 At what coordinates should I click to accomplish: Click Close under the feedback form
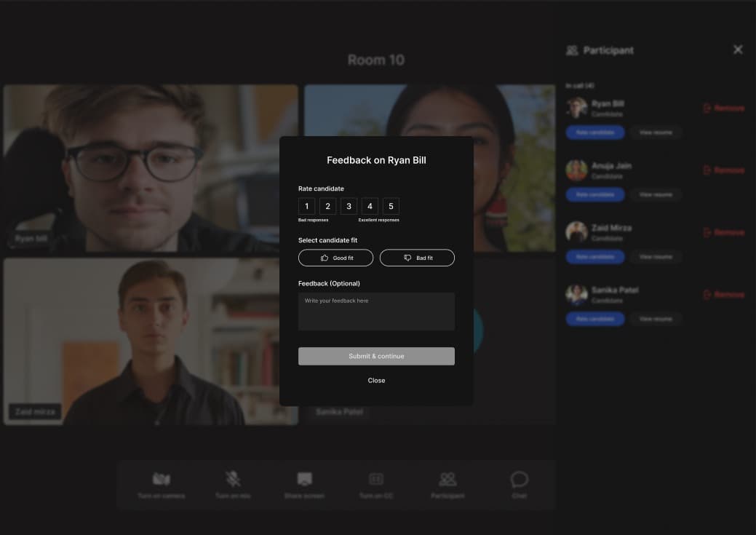[376, 380]
